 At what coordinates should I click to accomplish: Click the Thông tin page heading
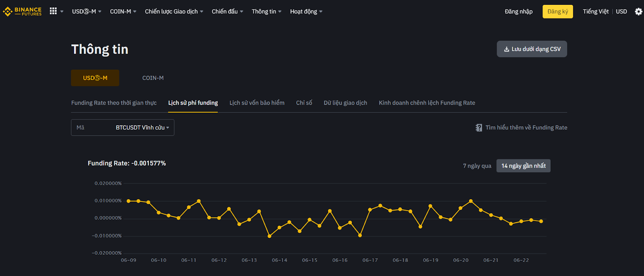(x=100, y=49)
